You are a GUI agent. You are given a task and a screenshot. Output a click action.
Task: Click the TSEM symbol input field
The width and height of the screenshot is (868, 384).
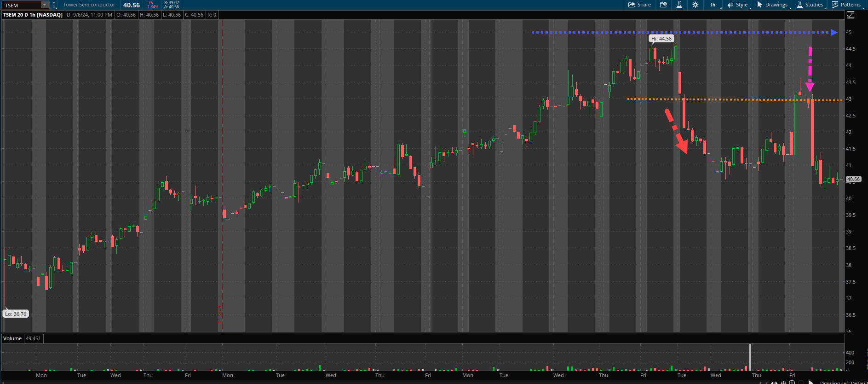(21, 5)
